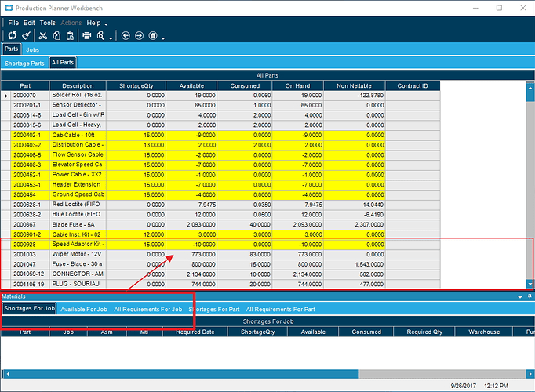The width and height of the screenshot is (535, 392).
Task: Click the 2,307.0000 Non Nettable value
Action: click(354, 225)
